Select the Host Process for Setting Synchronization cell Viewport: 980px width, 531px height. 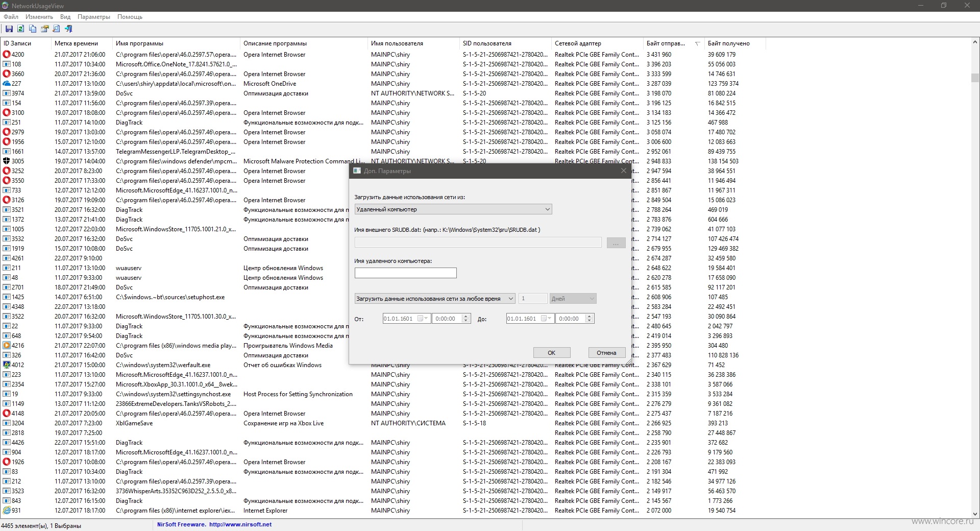(298, 394)
